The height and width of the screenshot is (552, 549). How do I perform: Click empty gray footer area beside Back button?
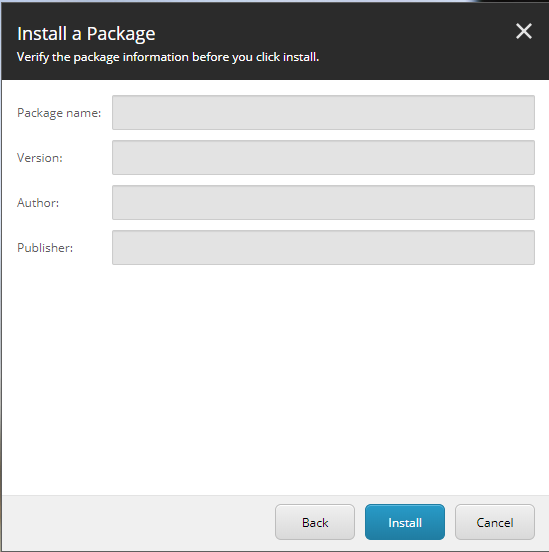pyautogui.click(x=137, y=522)
